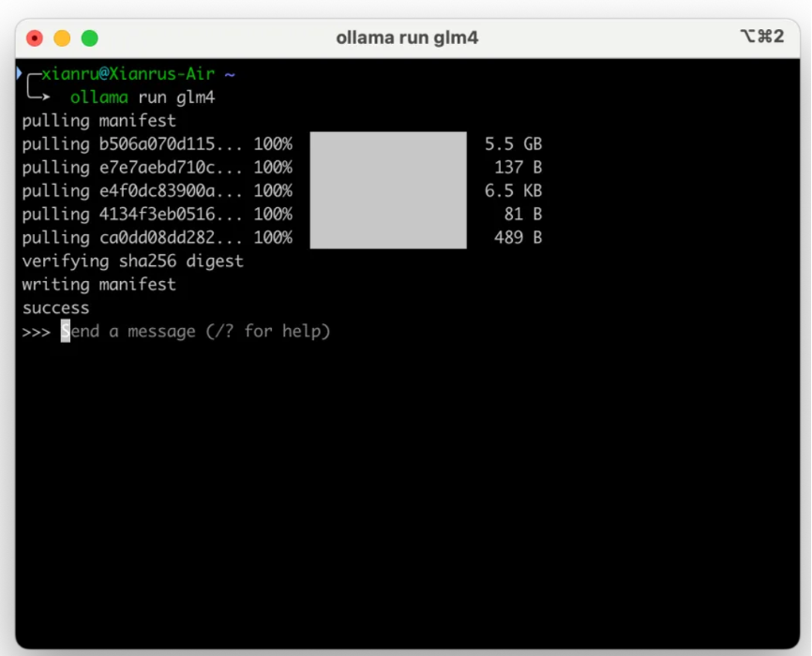The height and width of the screenshot is (656, 812).
Task: Click the 'Send a message' input prompt
Action: click(x=195, y=332)
